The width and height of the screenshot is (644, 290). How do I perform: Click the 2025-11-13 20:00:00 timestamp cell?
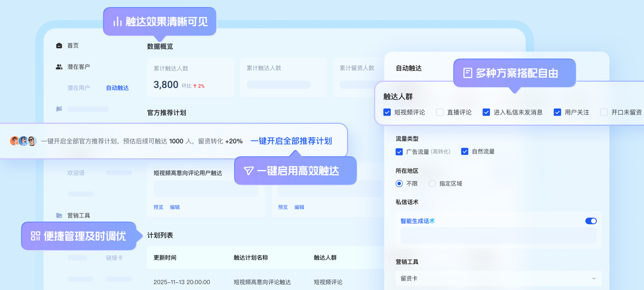coord(181,282)
